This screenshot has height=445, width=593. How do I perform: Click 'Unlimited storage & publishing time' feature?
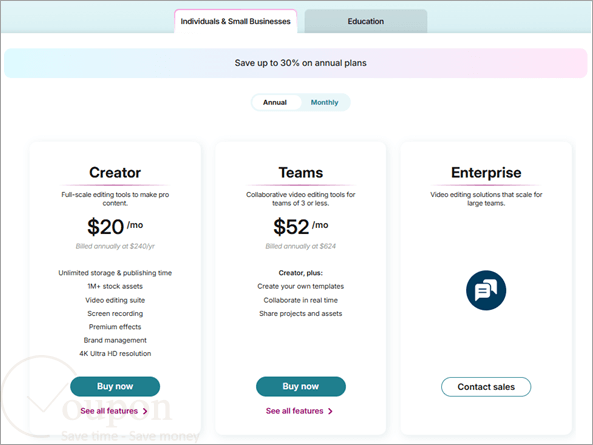point(115,273)
